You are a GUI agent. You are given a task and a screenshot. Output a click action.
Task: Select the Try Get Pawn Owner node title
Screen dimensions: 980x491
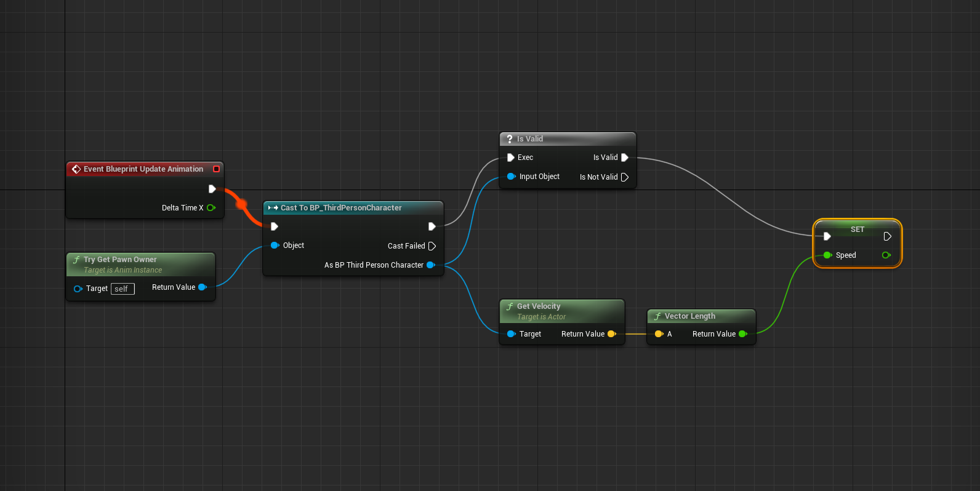tap(120, 260)
